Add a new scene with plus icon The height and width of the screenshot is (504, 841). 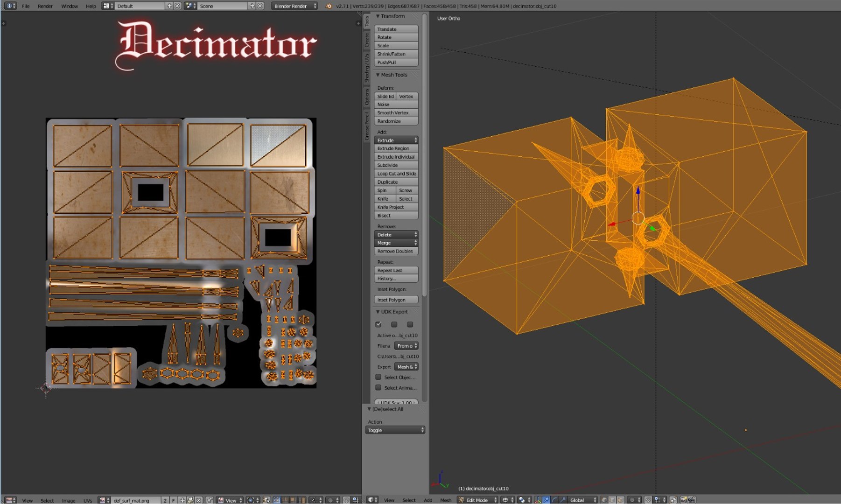click(x=252, y=6)
